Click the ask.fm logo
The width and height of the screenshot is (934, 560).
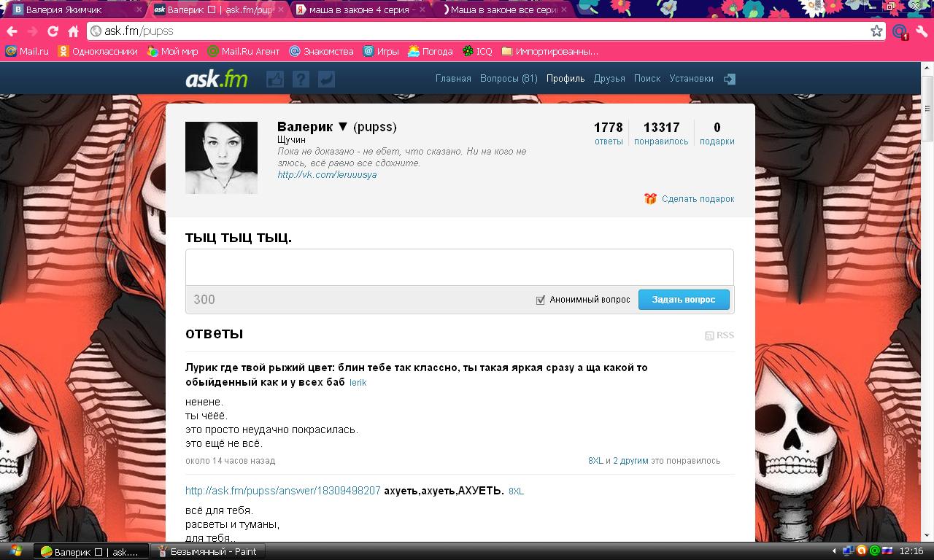(216, 79)
